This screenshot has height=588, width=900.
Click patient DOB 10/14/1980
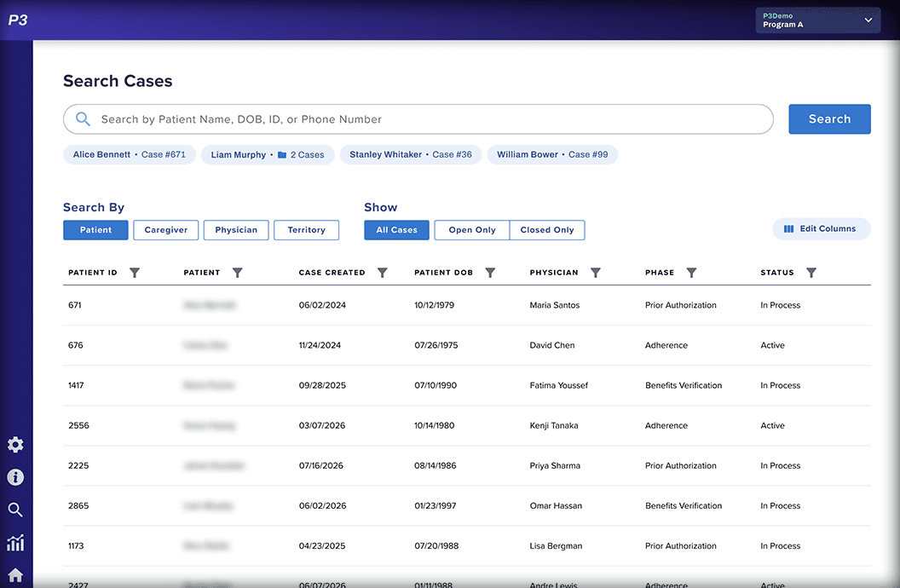point(434,425)
